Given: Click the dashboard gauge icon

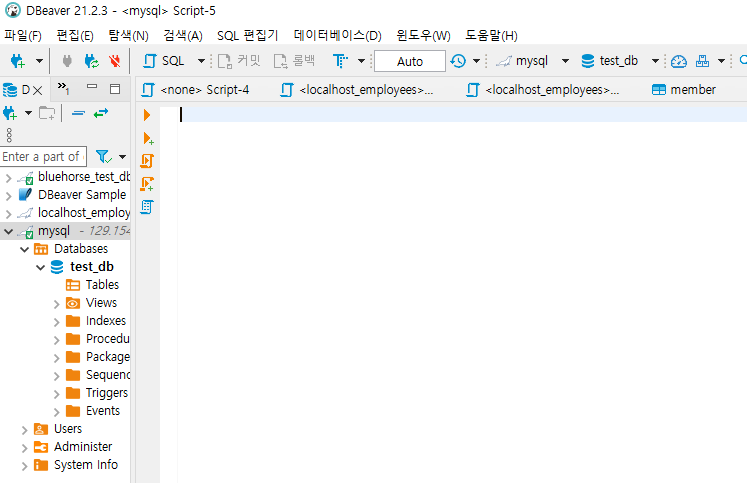Looking at the screenshot, I should coord(678,61).
